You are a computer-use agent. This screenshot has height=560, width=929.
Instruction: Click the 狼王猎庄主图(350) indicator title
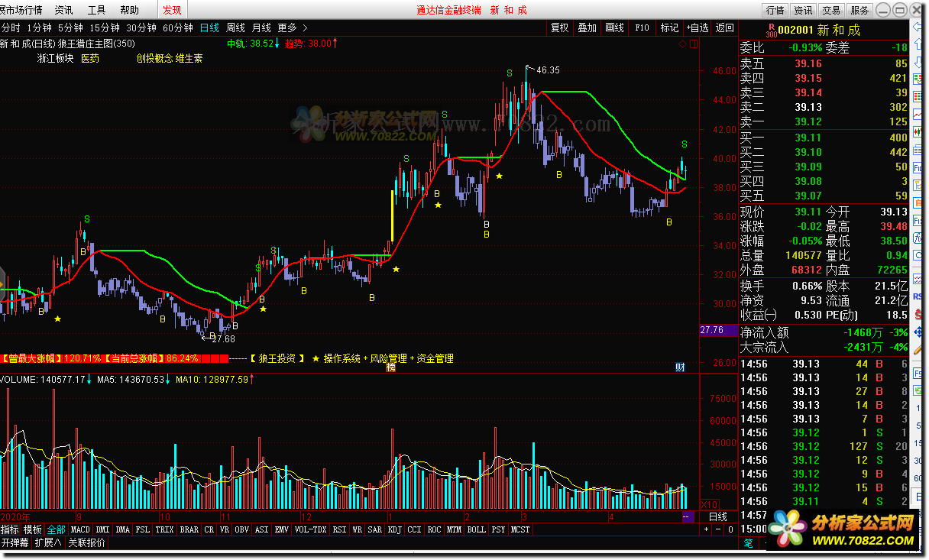pyautogui.click(x=97, y=44)
